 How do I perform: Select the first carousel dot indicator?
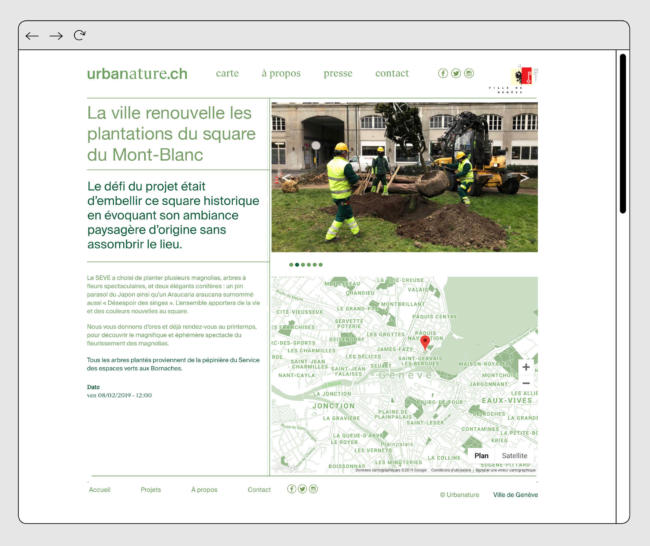click(x=291, y=265)
